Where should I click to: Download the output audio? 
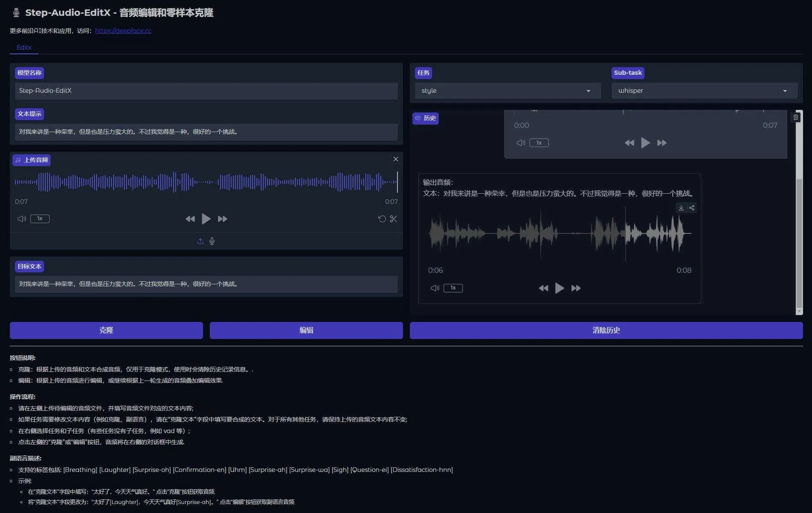tap(681, 208)
